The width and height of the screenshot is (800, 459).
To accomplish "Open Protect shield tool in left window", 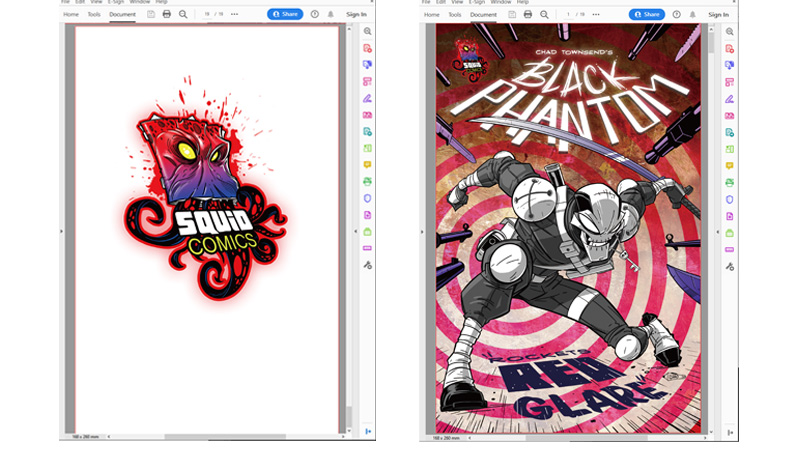I will 367,198.
